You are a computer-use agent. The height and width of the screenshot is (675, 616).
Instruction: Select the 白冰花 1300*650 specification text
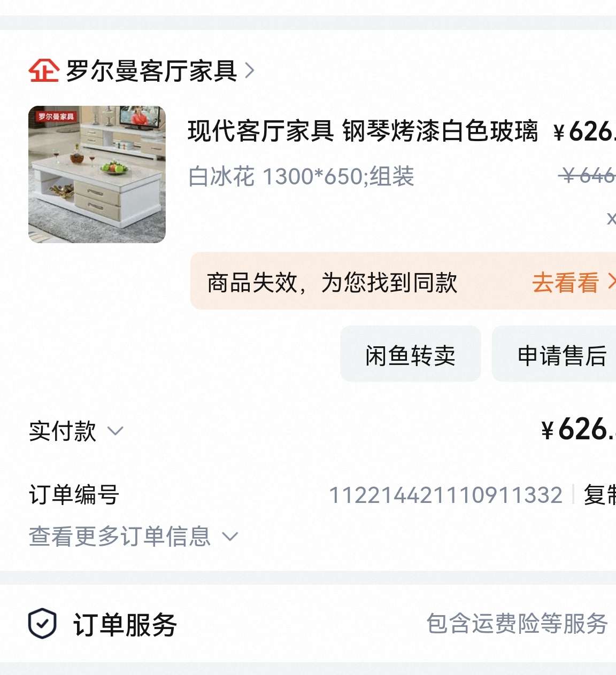point(301,176)
